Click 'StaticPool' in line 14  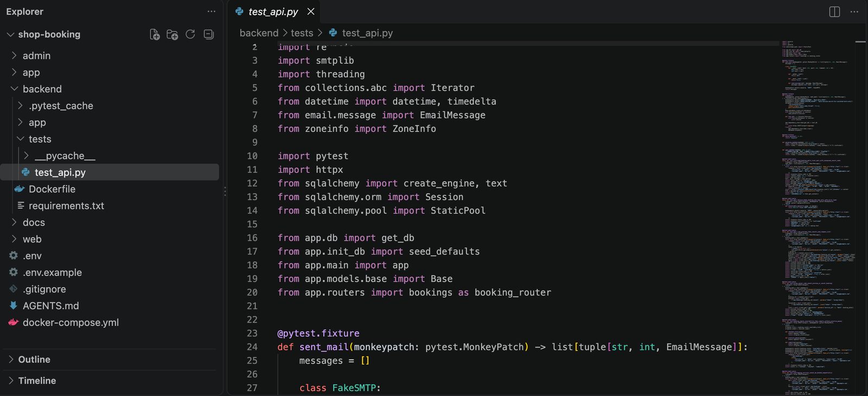tap(458, 210)
